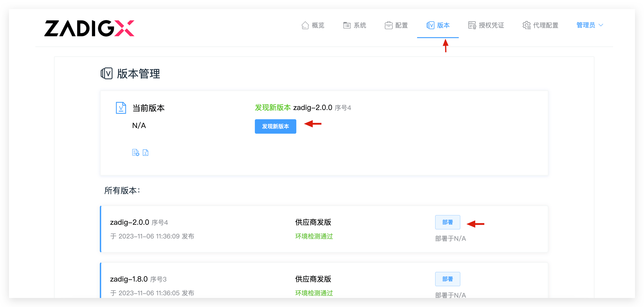Click the 版本管理 heading icon

pyautogui.click(x=106, y=73)
